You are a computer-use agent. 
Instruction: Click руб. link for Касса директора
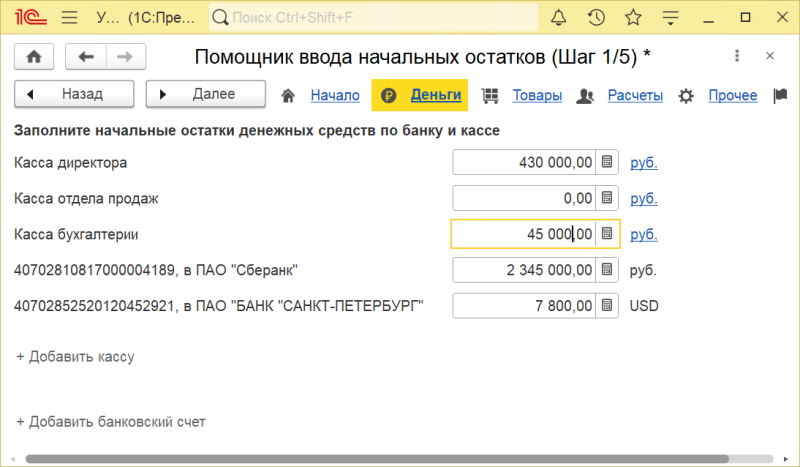pyautogui.click(x=644, y=163)
